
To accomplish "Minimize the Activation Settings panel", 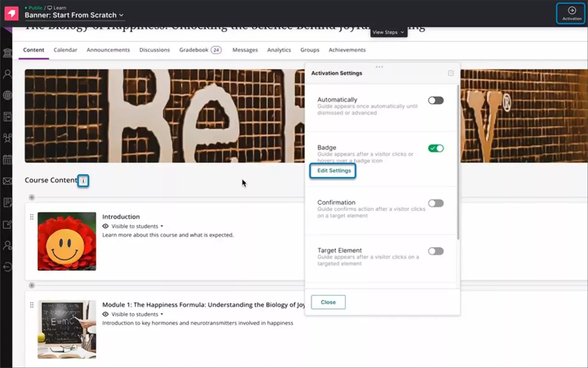I will point(451,73).
